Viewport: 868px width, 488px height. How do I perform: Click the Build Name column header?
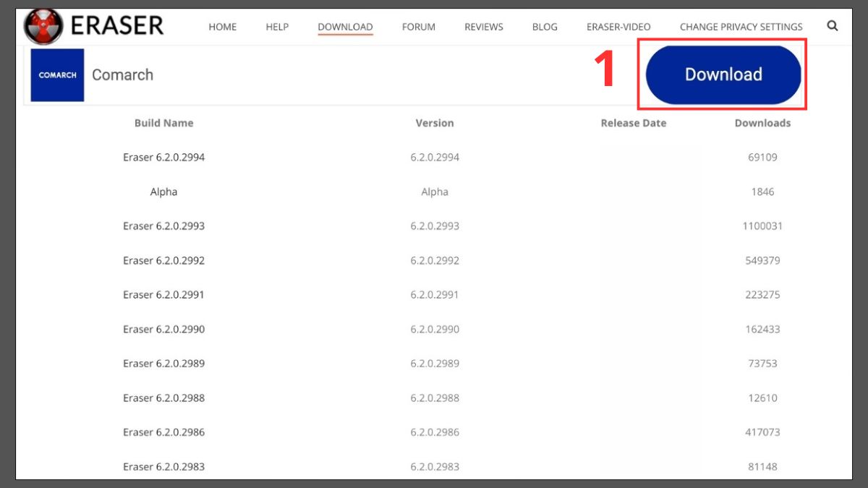[x=164, y=123]
